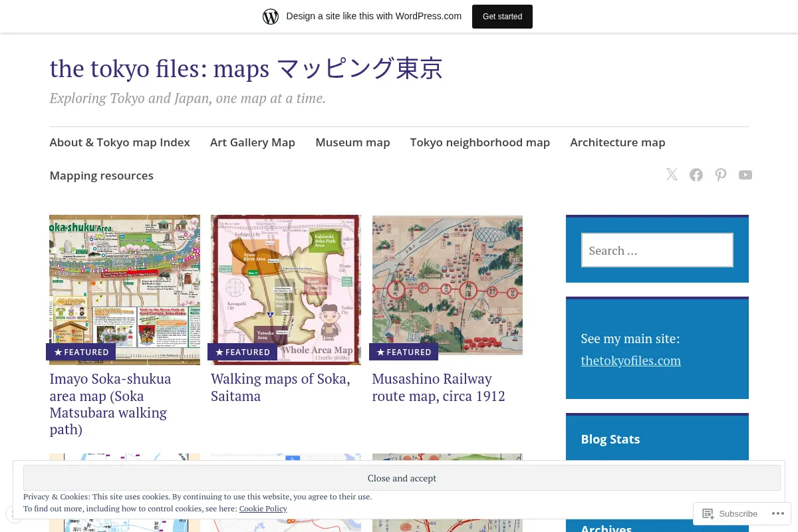Open the Art Gallery Map menu item
Screen dimensions: 798x532
click(x=253, y=142)
